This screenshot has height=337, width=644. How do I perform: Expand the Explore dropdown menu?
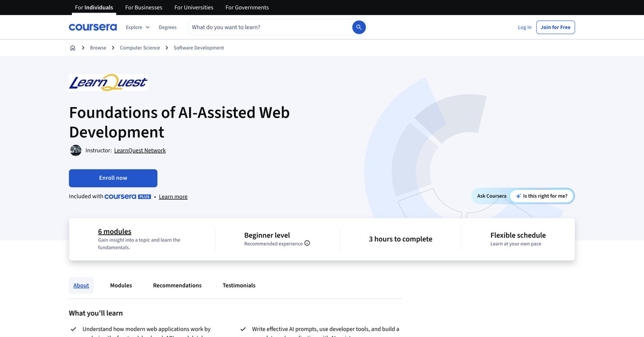[138, 27]
